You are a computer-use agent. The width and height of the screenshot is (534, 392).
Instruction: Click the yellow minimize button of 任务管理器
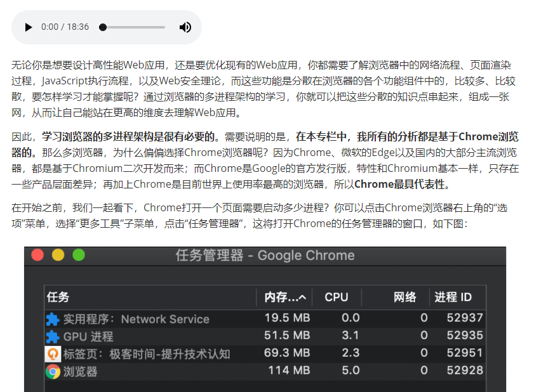point(58,255)
